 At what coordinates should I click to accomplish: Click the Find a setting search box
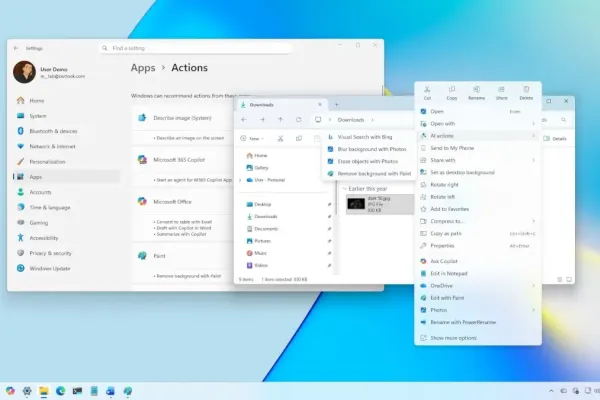pyautogui.click(x=196, y=48)
